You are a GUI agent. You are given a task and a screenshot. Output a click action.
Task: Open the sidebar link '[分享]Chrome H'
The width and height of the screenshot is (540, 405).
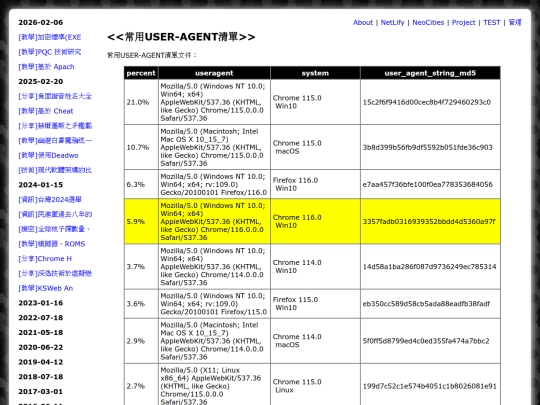(45, 259)
